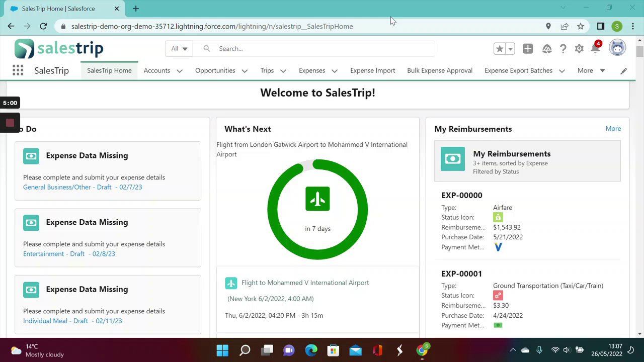Stop the screen recording with the red square

pyautogui.click(x=10, y=123)
